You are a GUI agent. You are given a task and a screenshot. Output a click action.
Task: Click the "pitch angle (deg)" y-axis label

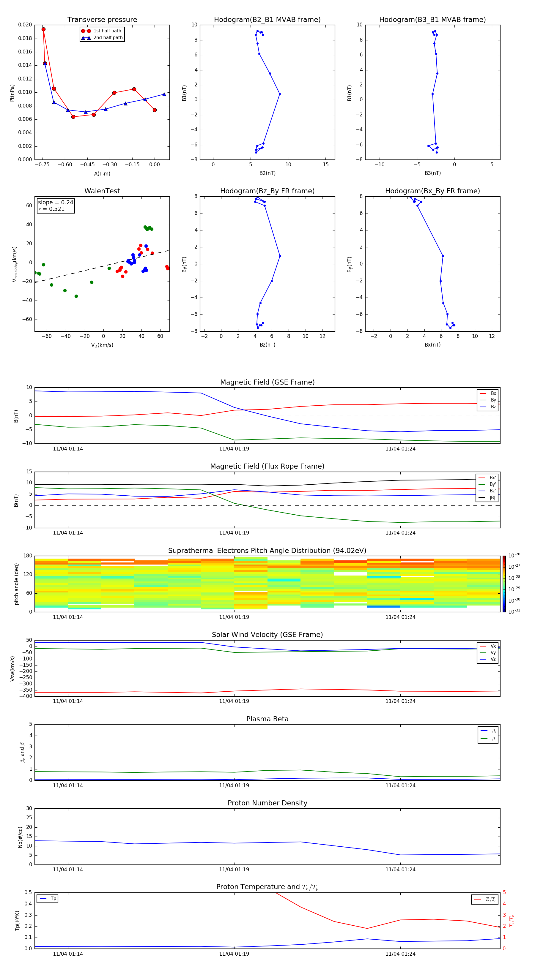16,584
